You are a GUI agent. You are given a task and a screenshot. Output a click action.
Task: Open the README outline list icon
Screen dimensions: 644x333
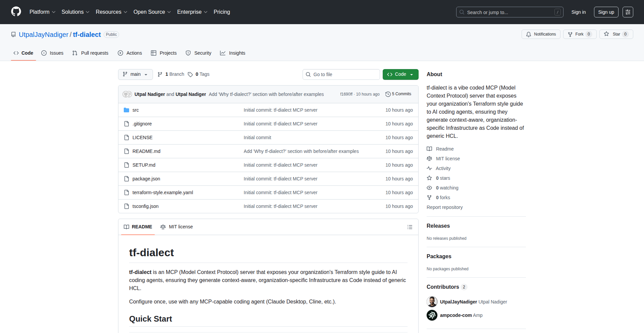[410, 227]
